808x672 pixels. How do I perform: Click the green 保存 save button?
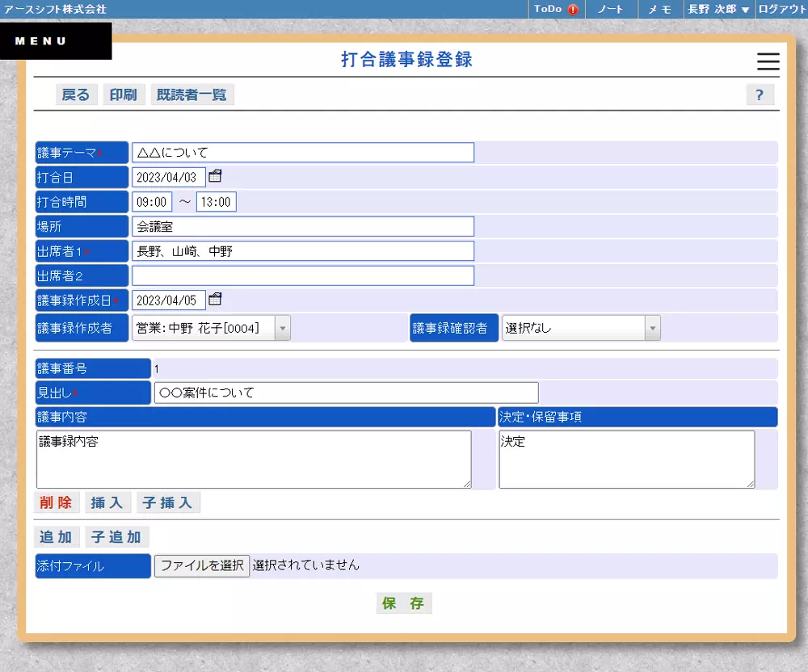tap(403, 603)
